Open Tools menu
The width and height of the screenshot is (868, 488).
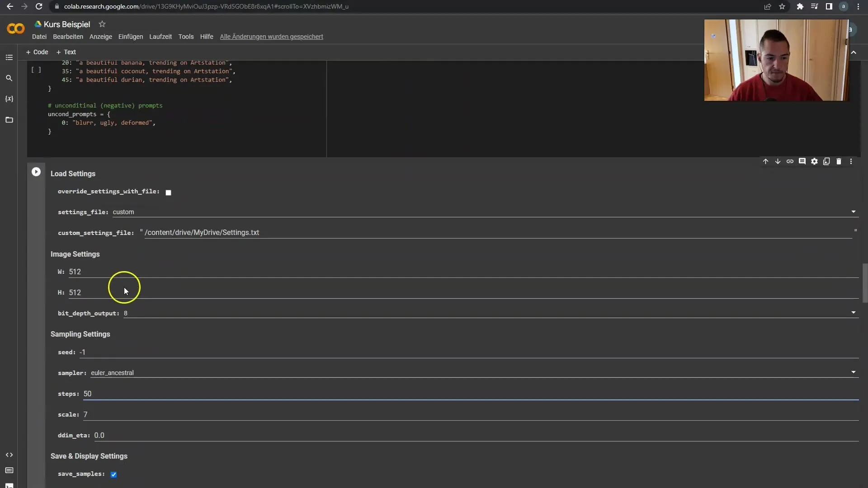click(x=186, y=37)
